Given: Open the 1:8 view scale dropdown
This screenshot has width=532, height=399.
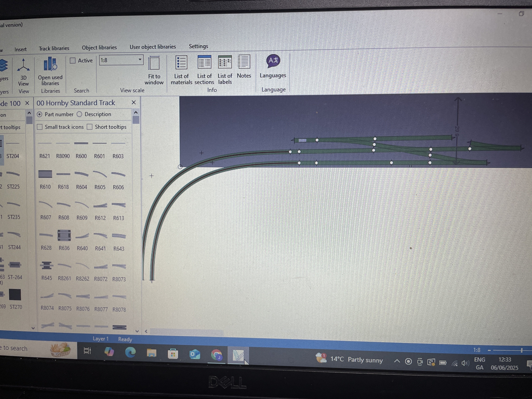Looking at the screenshot, I should point(140,60).
